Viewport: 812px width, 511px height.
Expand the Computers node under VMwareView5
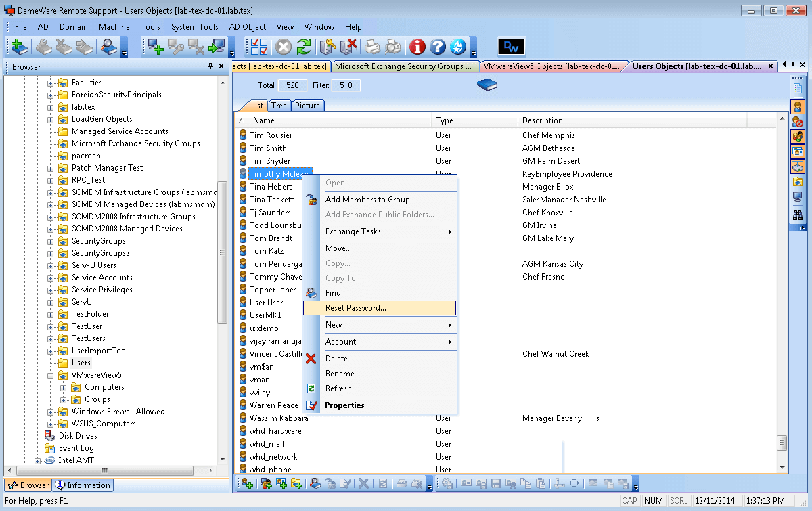point(64,387)
